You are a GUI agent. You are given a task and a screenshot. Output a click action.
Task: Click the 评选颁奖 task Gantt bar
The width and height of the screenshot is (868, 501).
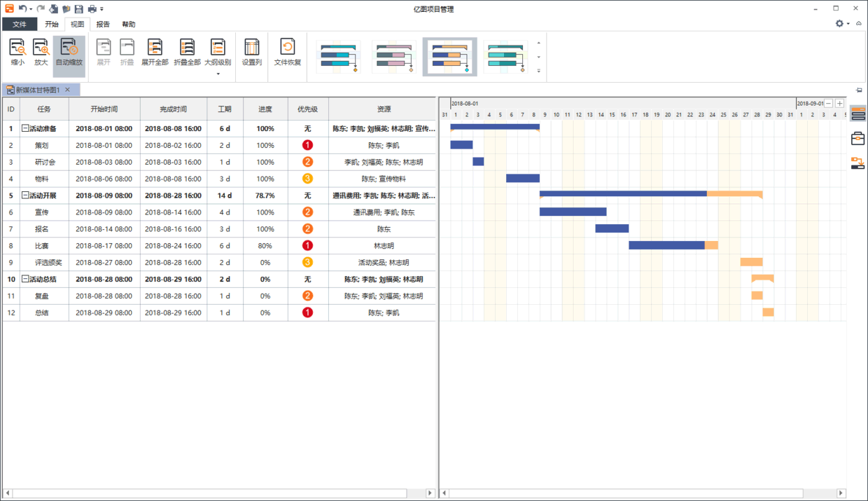(x=751, y=262)
